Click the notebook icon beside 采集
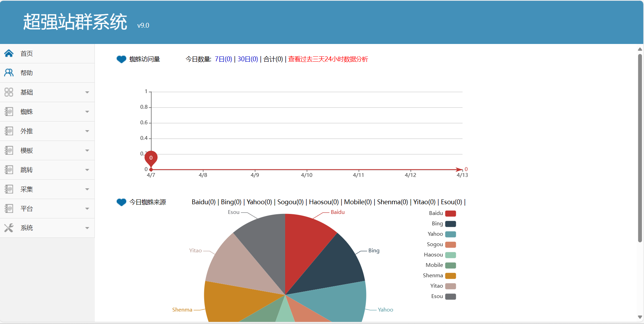Screen dimensions: 644x324 [x=9, y=189]
